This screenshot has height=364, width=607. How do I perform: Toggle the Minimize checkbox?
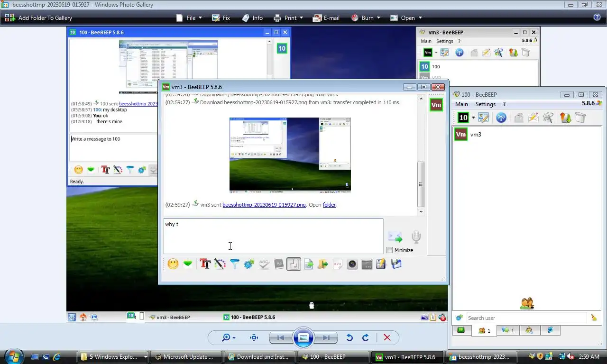click(390, 250)
